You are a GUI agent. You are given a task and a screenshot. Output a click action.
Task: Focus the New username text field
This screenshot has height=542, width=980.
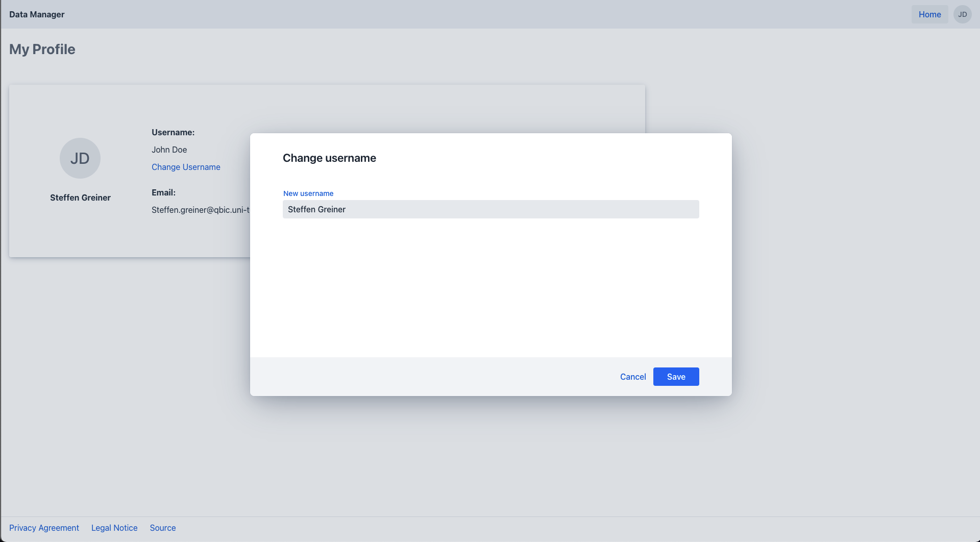coord(491,209)
